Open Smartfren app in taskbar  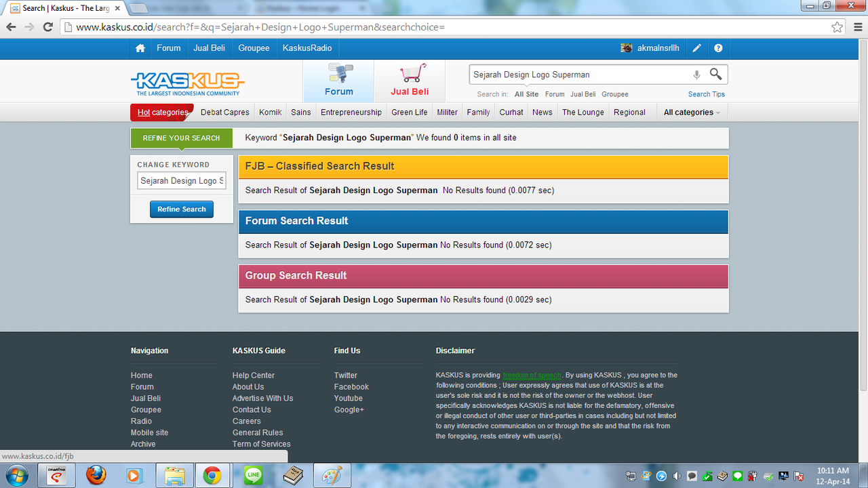click(56, 476)
